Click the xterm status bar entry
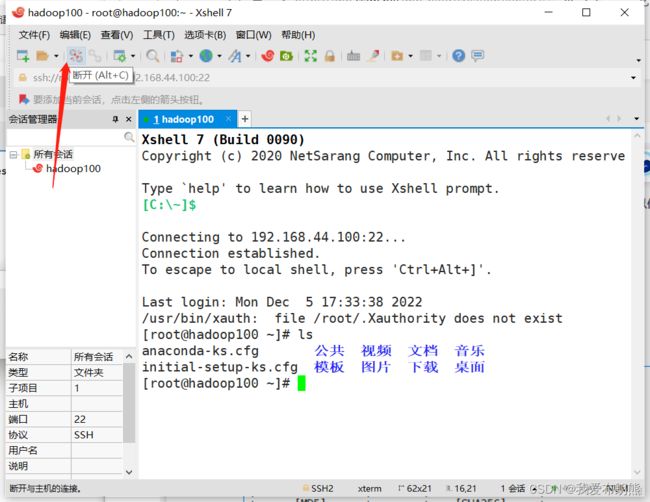650x502 pixels. pyautogui.click(x=369, y=488)
